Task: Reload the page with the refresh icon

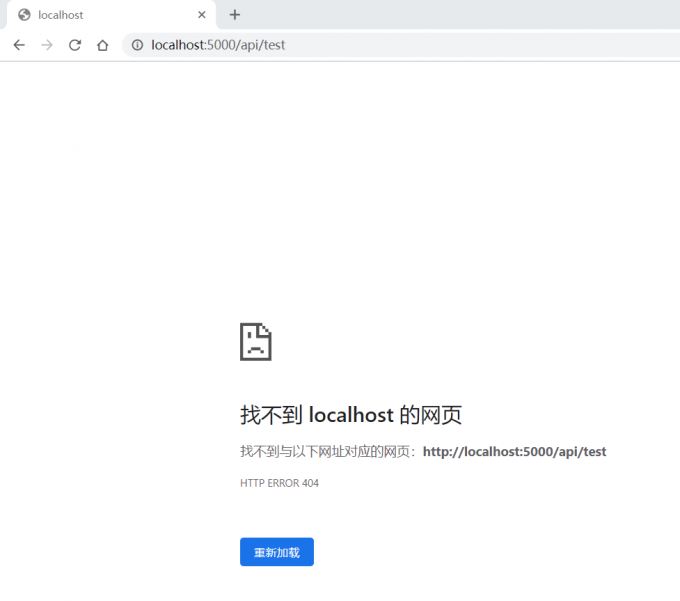Action: tap(75, 45)
